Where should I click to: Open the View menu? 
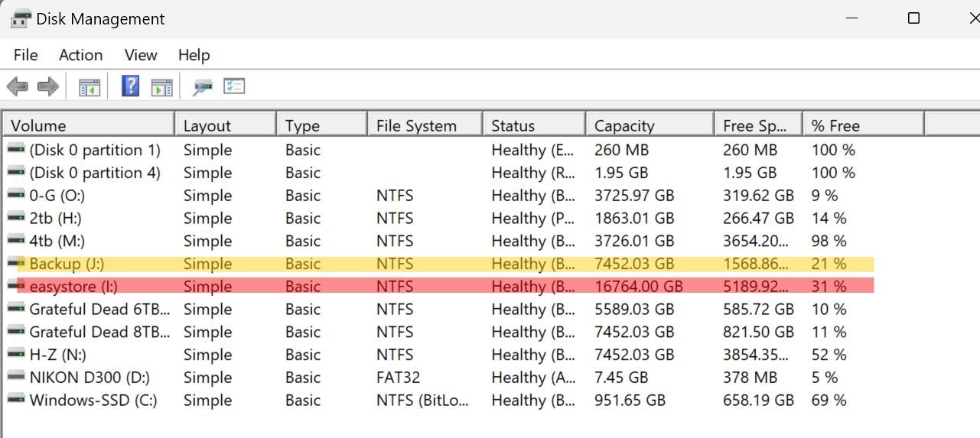tap(141, 55)
